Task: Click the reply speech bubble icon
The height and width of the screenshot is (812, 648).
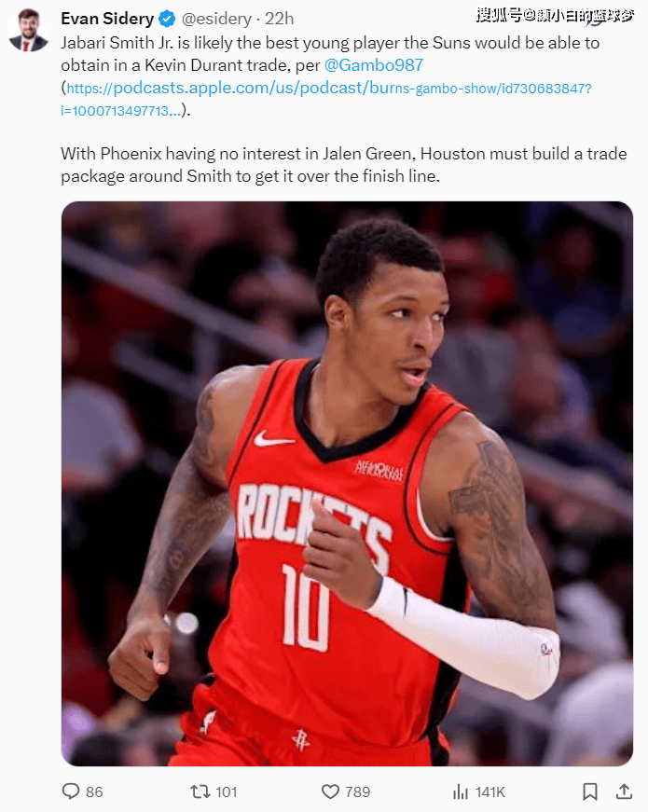Action: (x=71, y=791)
